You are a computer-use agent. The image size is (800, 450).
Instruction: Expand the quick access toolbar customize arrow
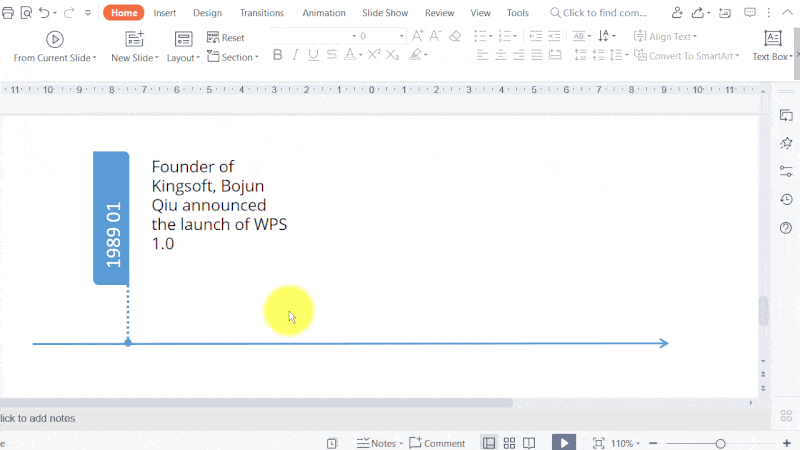pyautogui.click(x=88, y=13)
